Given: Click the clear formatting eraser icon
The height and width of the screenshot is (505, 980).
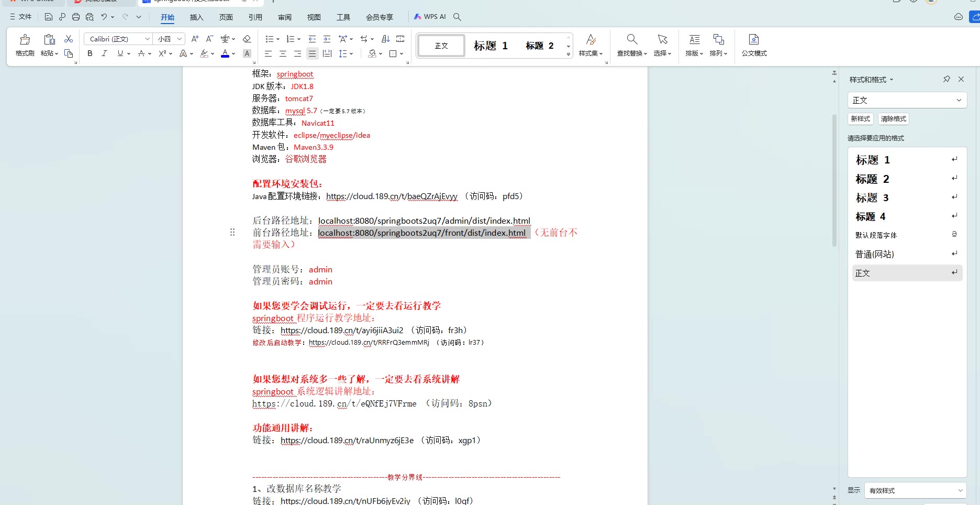Looking at the screenshot, I should click(x=247, y=39).
